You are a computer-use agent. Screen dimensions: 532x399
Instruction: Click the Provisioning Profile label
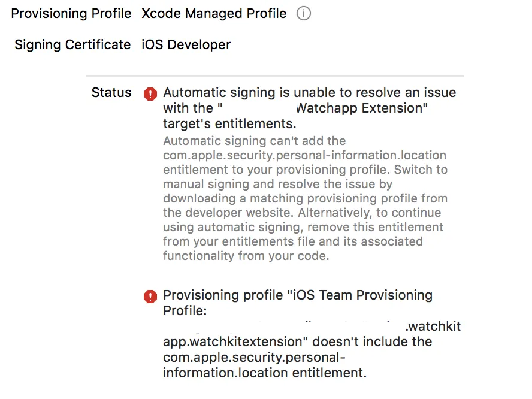71,14
